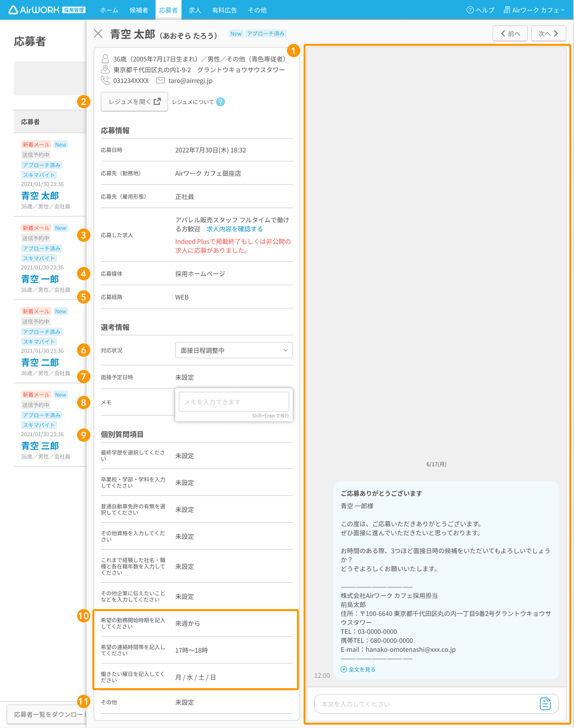Click the 月 / 水 / 土 / 日 answer value
Screen dimensions: 574x728
click(195, 677)
